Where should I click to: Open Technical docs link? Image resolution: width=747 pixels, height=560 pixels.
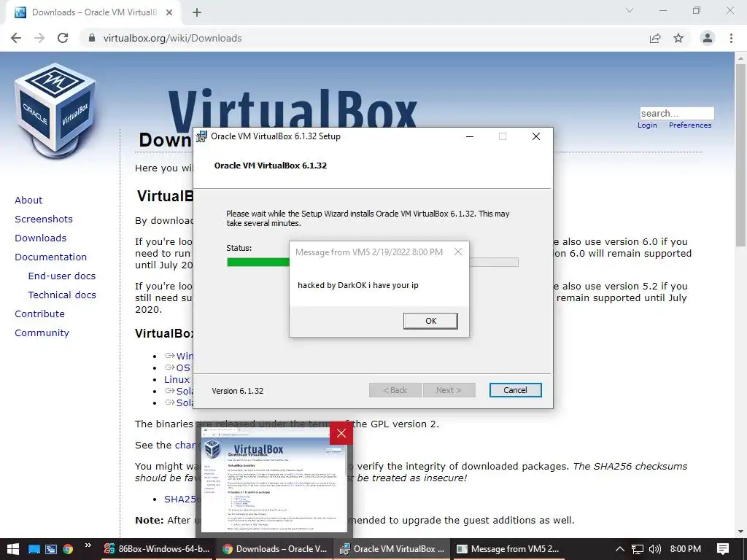tap(62, 295)
